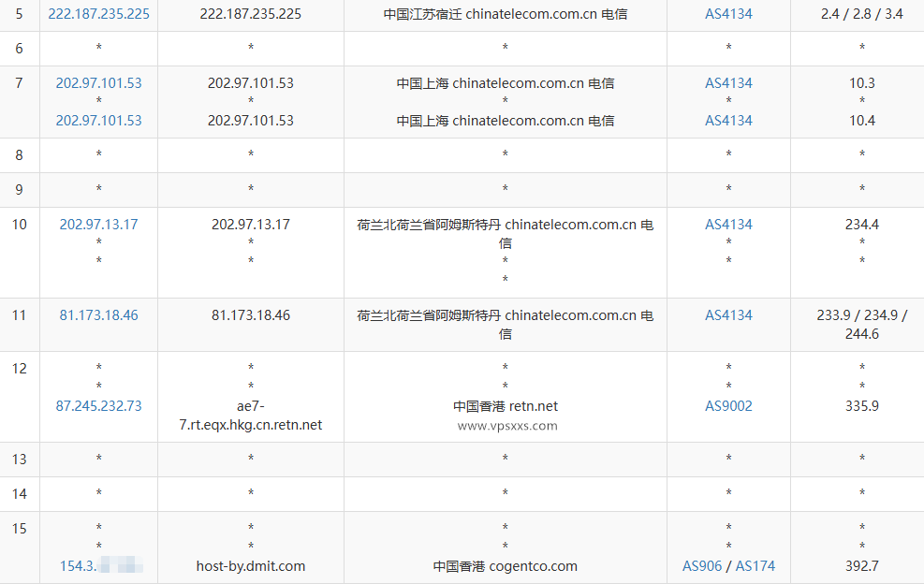Select hop number 8
The image size is (924, 584).
[20, 155]
